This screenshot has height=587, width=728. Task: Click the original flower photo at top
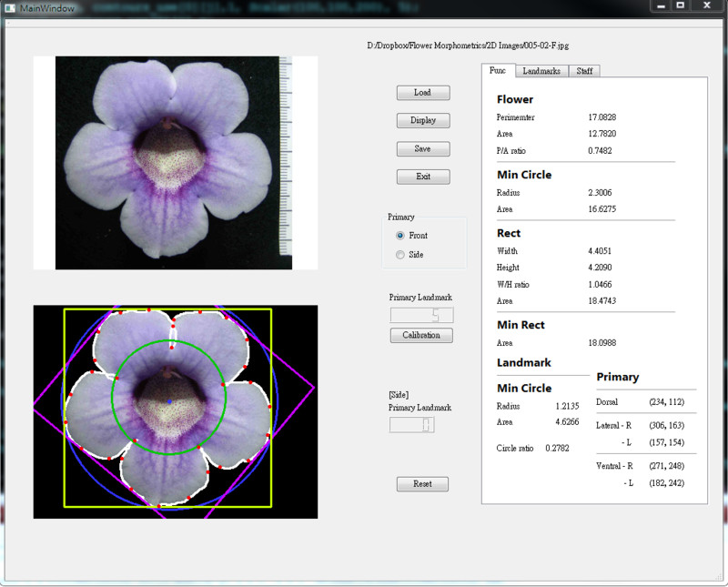[175, 163]
